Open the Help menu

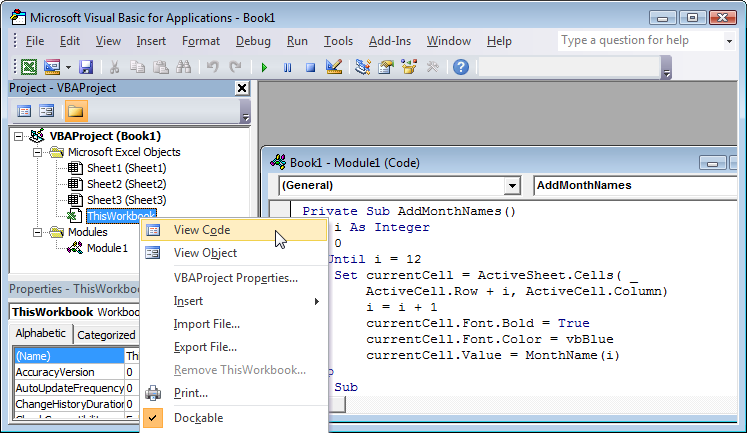(499, 41)
